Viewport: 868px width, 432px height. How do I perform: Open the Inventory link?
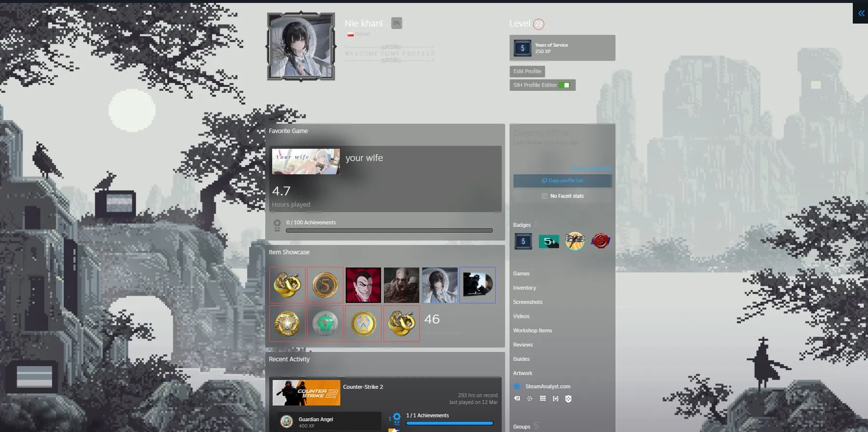pyautogui.click(x=525, y=288)
